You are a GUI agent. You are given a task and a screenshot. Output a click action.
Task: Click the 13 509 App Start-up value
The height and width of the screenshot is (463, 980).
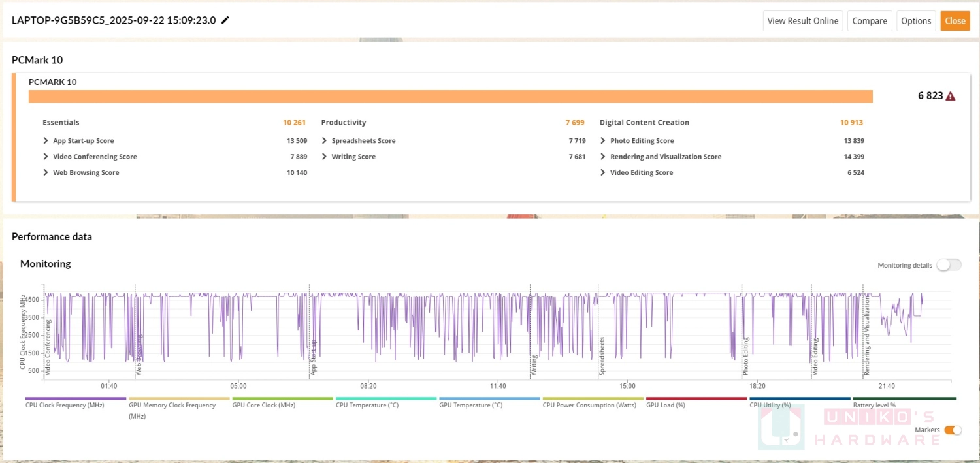(297, 141)
